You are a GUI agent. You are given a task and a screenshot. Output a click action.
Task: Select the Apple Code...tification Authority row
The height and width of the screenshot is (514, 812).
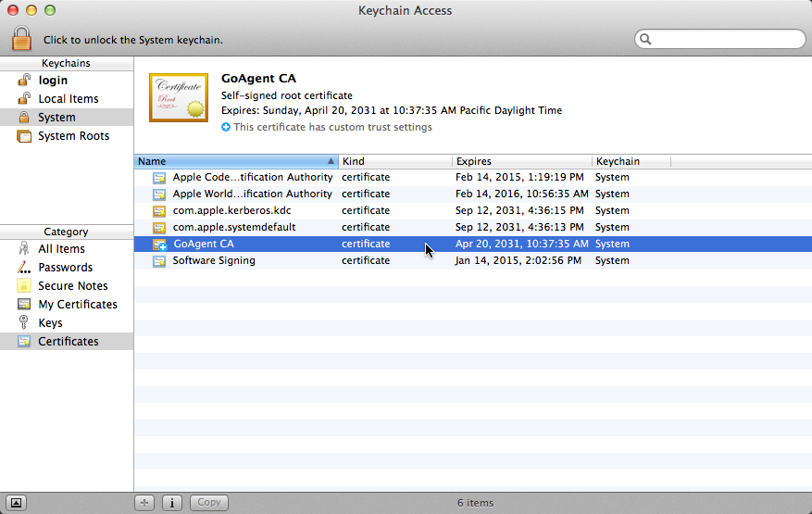point(473,177)
